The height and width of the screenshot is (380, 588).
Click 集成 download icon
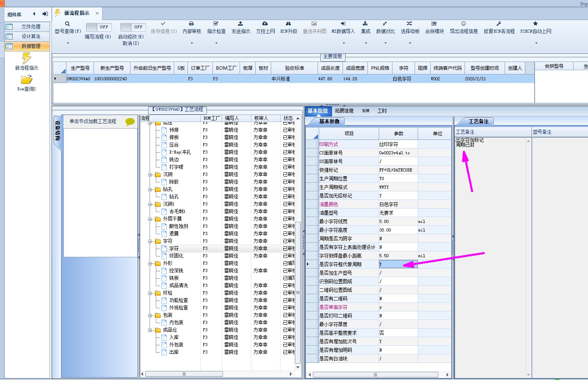tap(365, 23)
